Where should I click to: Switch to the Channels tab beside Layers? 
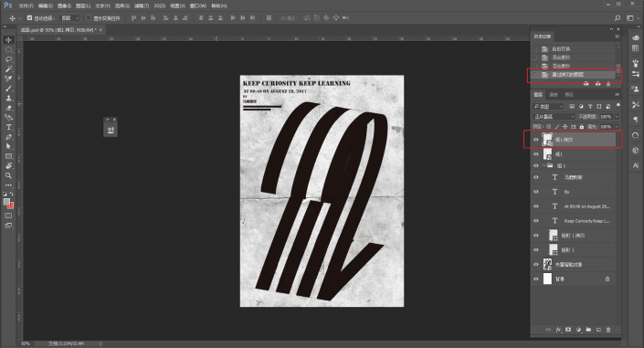[x=554, y=94]
